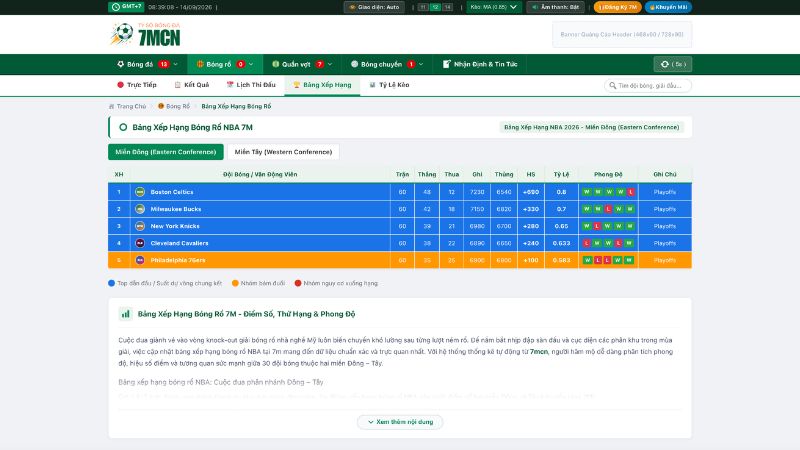Click the Bóng đá live count badge 13

(164, 64)
